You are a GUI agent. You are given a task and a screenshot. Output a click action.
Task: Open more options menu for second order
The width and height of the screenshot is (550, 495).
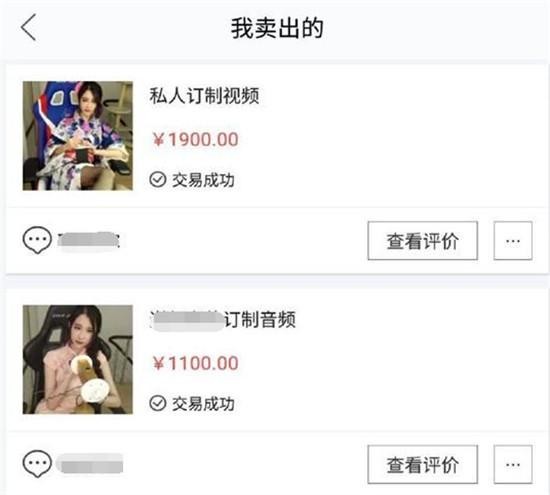click(x=513, y=464)
